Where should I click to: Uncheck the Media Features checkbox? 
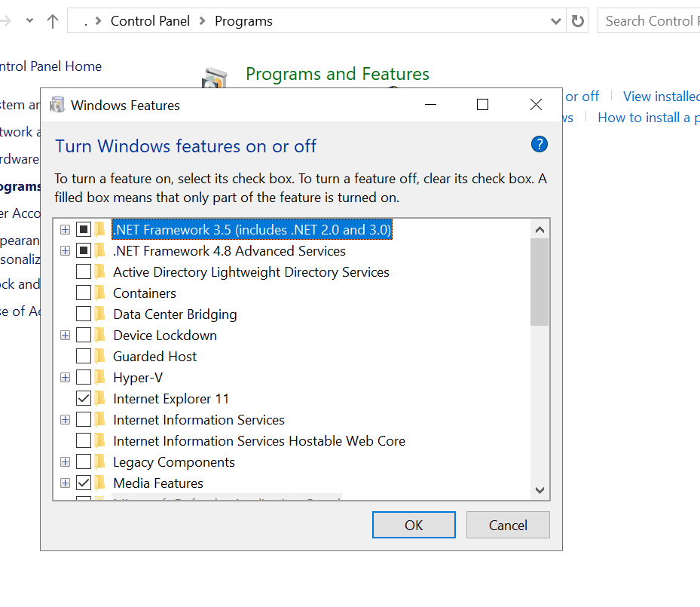84,483
